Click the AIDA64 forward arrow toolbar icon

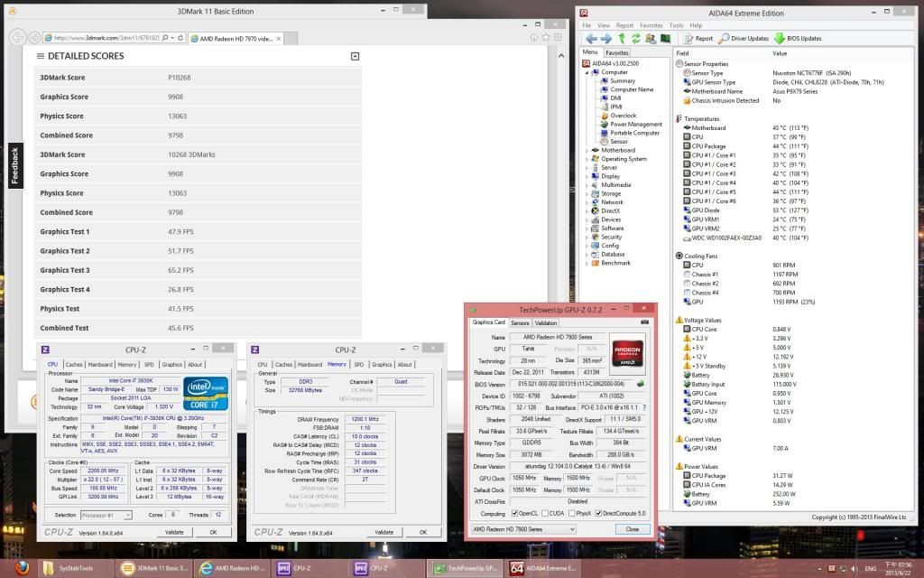pos(606,39)
